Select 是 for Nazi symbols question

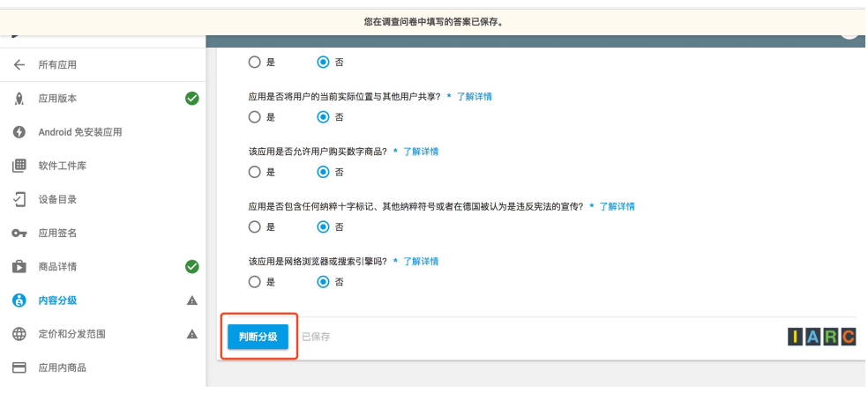[x=254, y=226]
